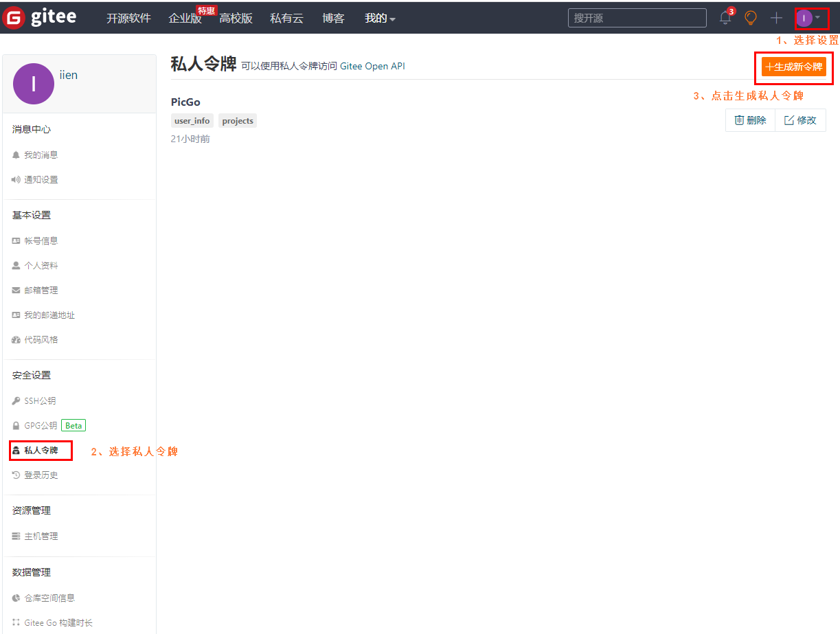Open 通知设置 in sidebar
Image resolution: width=840 pixels, height=634 pixels.
41,180
